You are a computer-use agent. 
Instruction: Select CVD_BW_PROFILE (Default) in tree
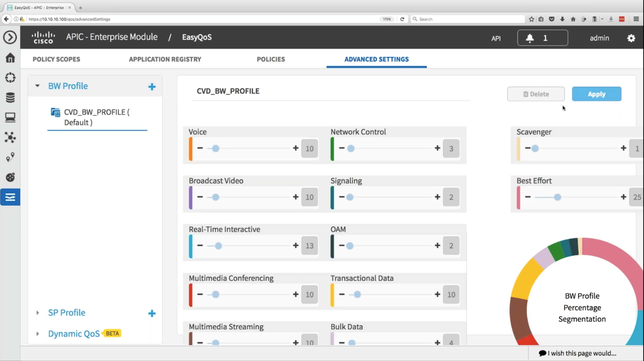tap(97, 117)
